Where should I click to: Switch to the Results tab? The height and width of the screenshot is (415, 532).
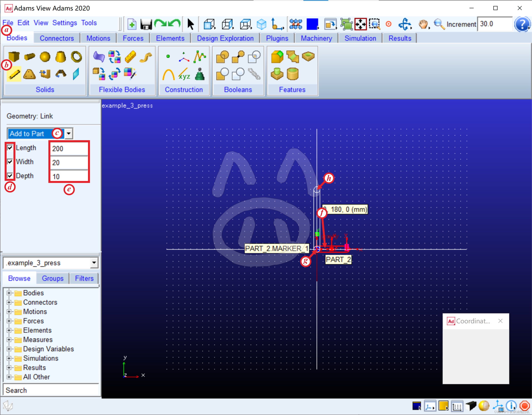[400, 38]
